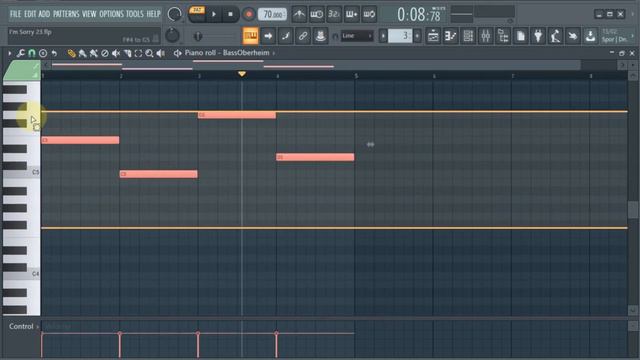Open the Mixer window icon
Viewport: 640px width, 360px height.
486,36
